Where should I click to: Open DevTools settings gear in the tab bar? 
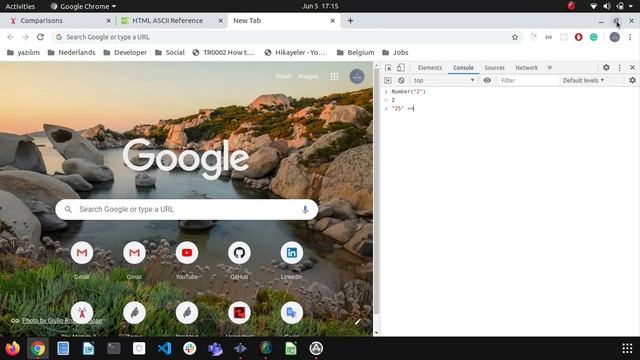[x=606, y=68]
